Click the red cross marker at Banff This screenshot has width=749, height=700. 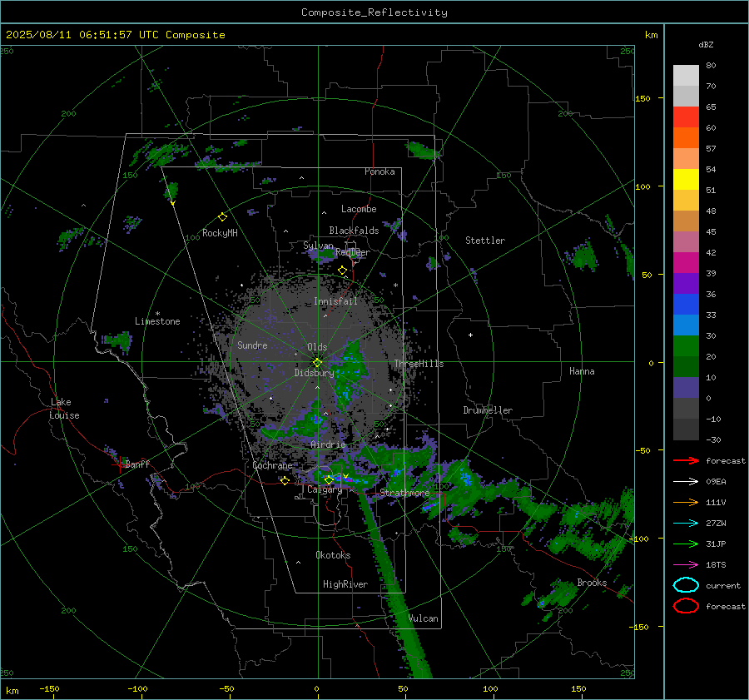coord(119,464)
